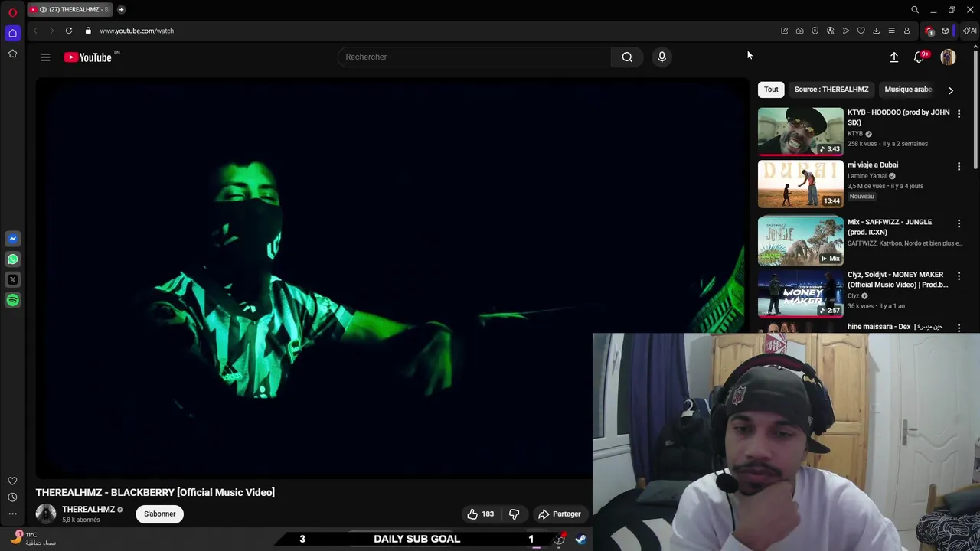Screen dimensions: 980x551
Task: Open new tab with plus button
Action: pyautogui.click(x=121, y=9)
